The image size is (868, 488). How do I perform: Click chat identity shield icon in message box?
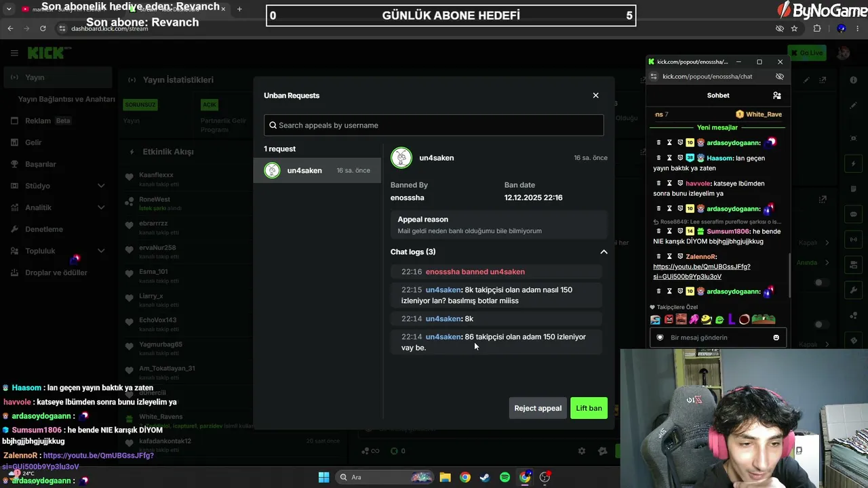tap(660, 338)
